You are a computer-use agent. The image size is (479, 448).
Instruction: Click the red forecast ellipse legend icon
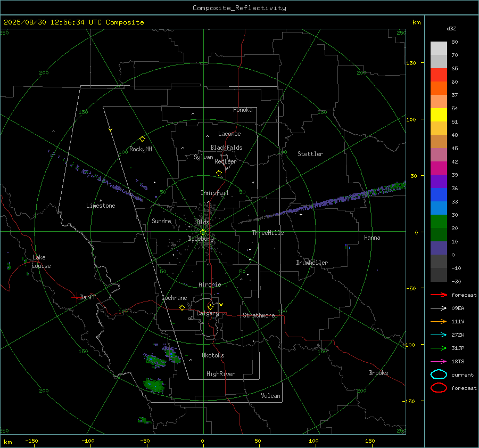click(x=439, y=388)
